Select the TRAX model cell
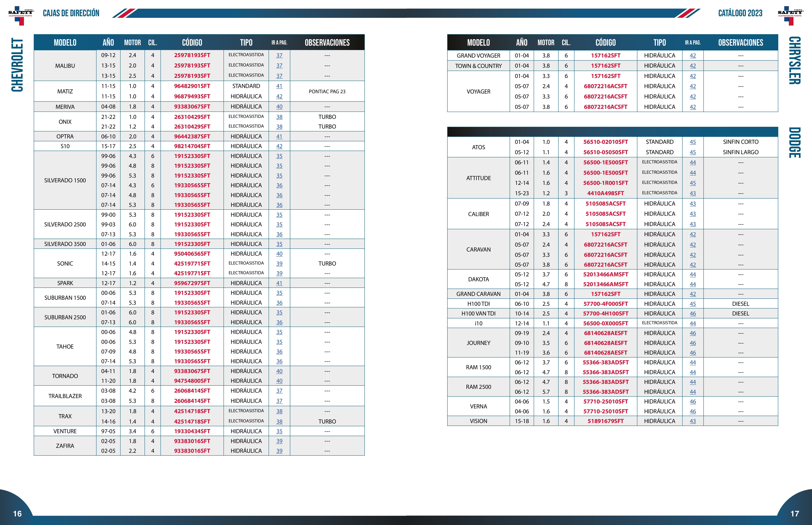This screenshot has height=525, width=812. 65,416
